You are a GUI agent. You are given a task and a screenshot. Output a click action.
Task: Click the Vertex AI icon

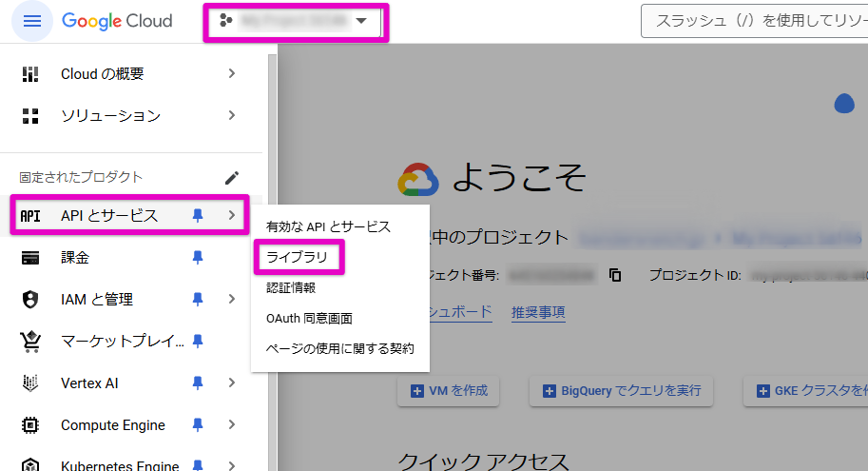29,383
